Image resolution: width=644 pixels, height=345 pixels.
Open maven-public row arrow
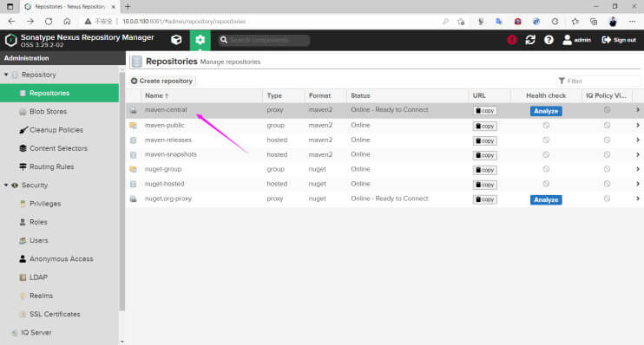[x=637, y=125]
